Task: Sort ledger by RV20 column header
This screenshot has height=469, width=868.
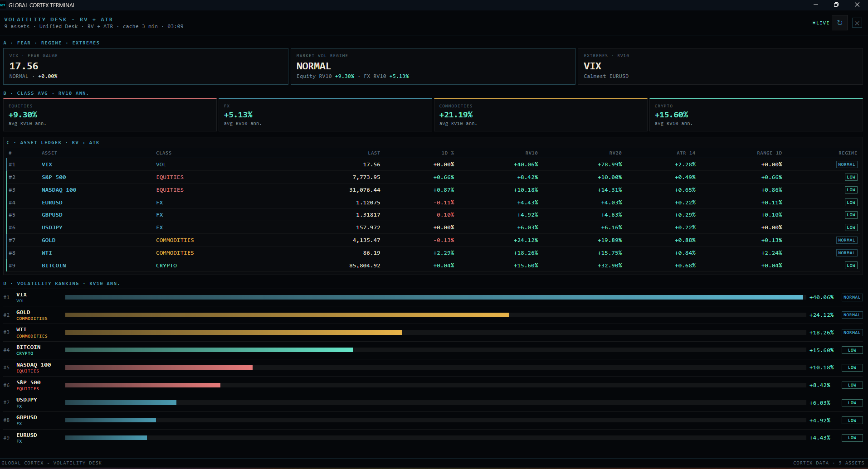Action: [x=615, y=153]
